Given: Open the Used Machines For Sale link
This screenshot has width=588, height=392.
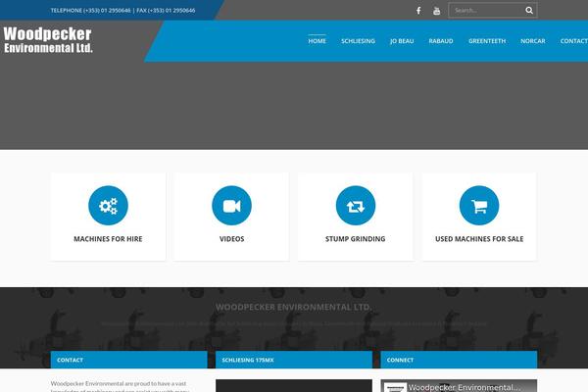Looking at the screenshot, I should [x=479, y=239].
